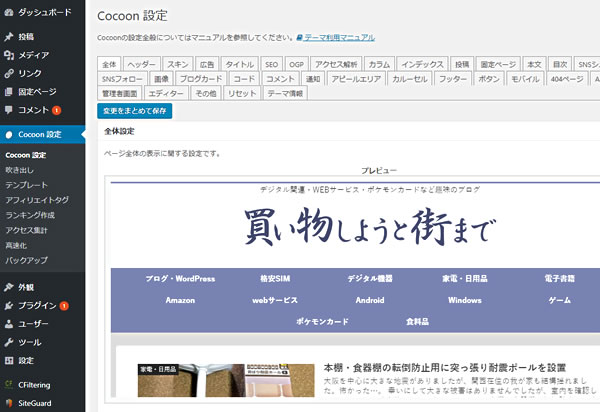Click Android in the preview menu
This screenshot has width=600, height=412.
370,300
